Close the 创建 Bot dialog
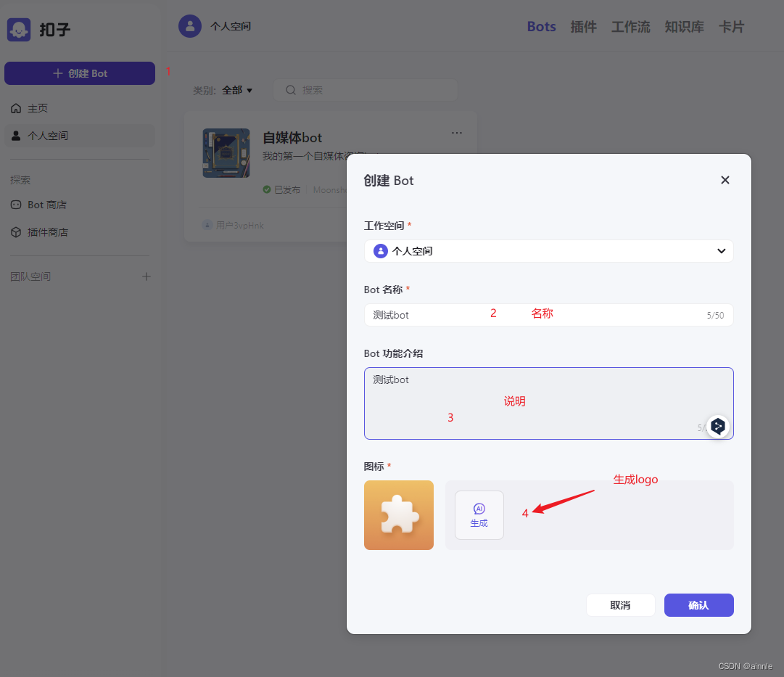 [x=725, y=180]
